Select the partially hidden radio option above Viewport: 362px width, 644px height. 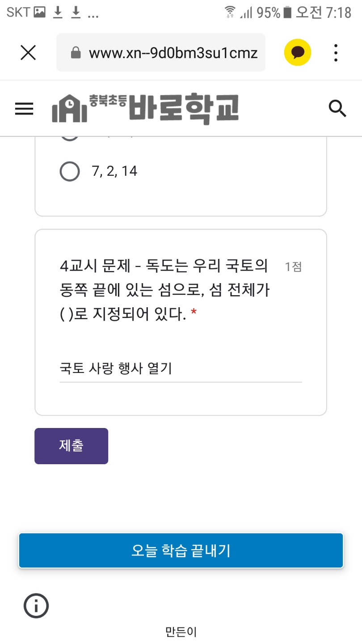pos(70,134)
